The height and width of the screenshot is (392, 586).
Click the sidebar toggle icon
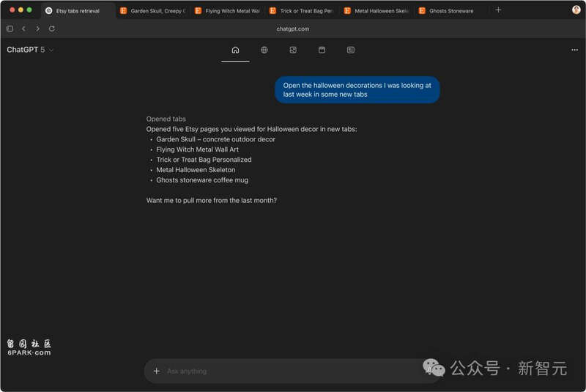click(x=10, y=29)
